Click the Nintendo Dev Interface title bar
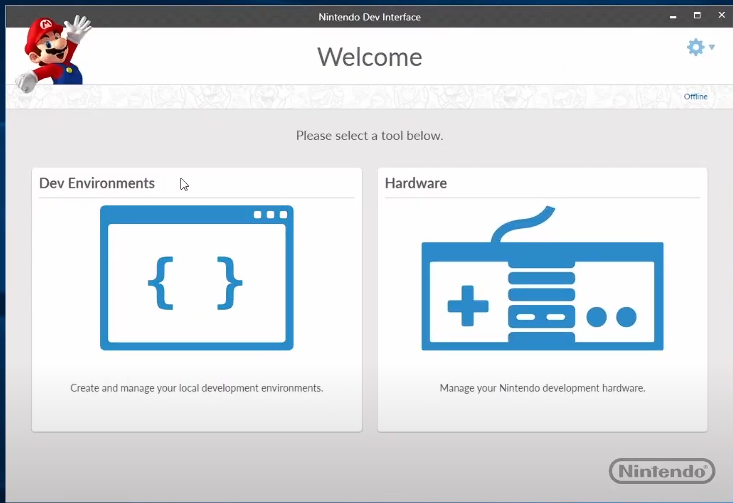The width and height of the screenshot is (733, 503). point(369,17)
